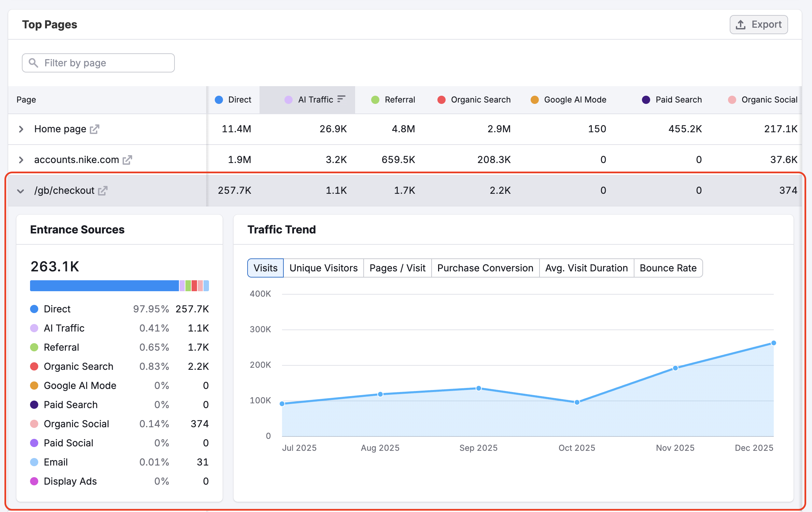Open accounts.nike.com in a new tab

[x=127, y=160]
